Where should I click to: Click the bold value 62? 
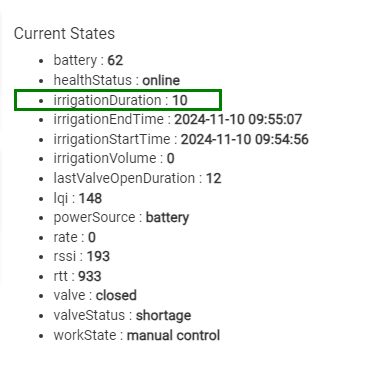(115, 60)
